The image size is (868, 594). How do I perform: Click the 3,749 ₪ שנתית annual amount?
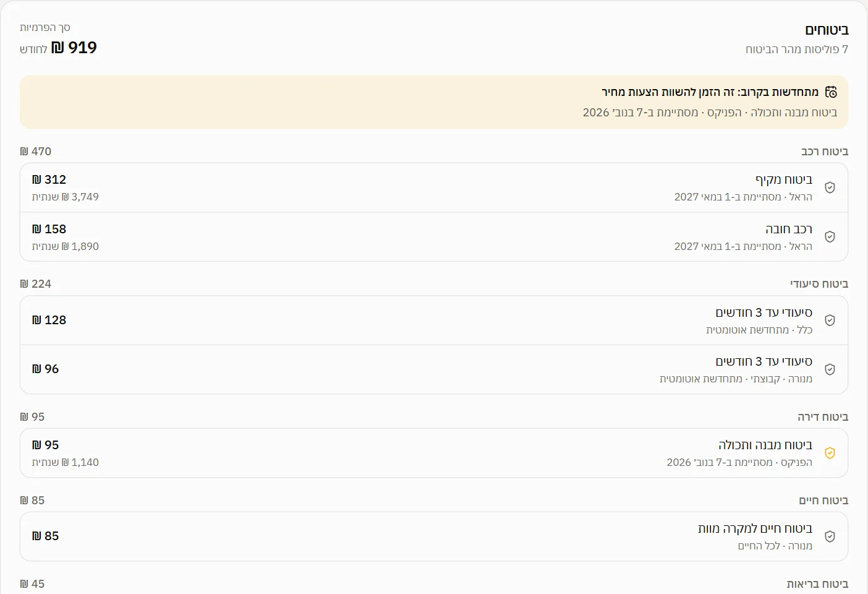pyautogui.click(x=66, y=197)
